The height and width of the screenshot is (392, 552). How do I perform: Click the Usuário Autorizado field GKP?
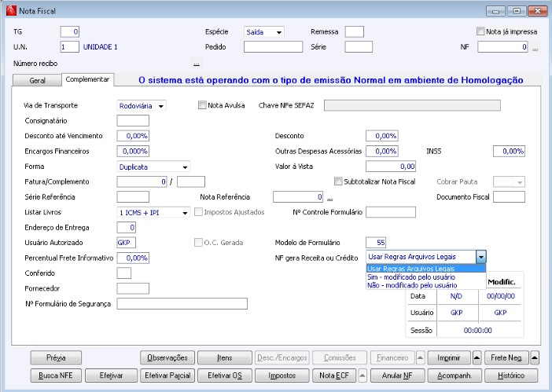click(x=127, y=243)
